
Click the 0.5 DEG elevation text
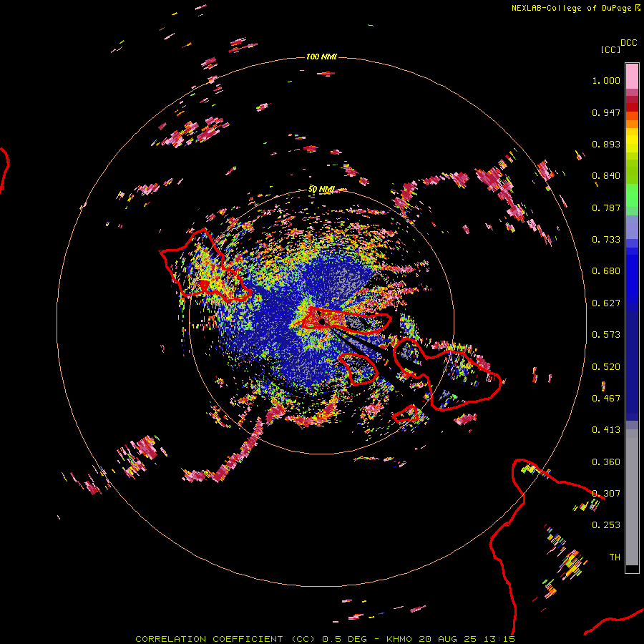click(343, 639)
